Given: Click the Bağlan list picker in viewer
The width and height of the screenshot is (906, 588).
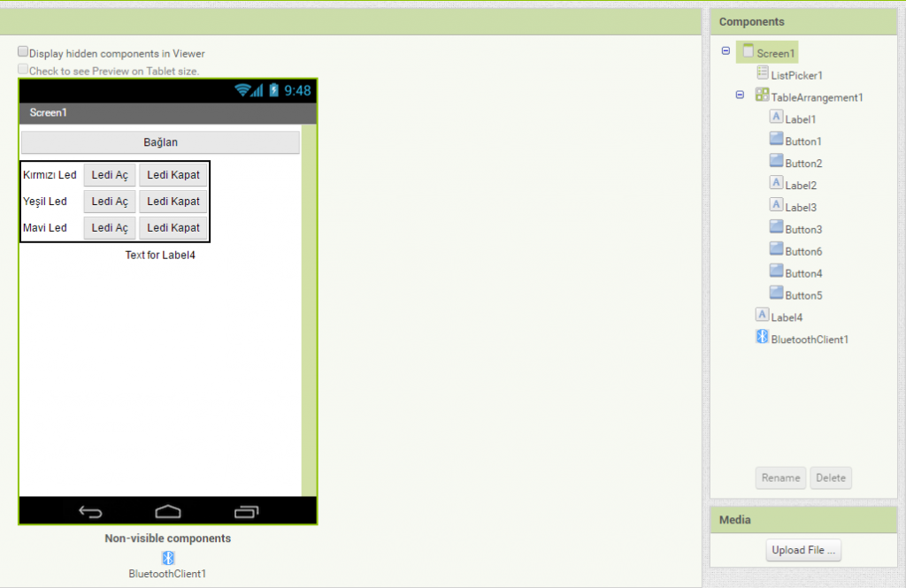Looking at the screenshot, I should pos(161,142).
